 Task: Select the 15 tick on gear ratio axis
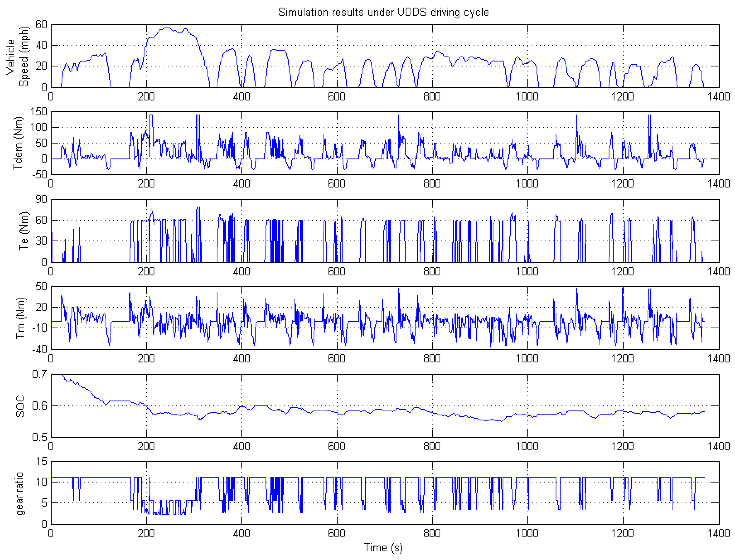pyautogui.click(x=42, y=461)
